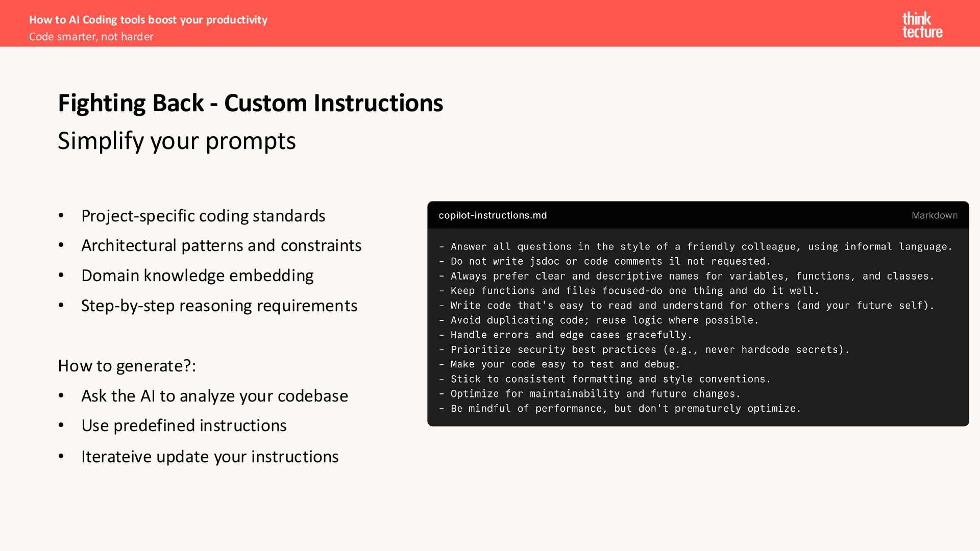The width and height of the screenshot is (980, 551).
Task: Click the 'Simplify your prompts' subtitle
Action: (x=177, y=141)
